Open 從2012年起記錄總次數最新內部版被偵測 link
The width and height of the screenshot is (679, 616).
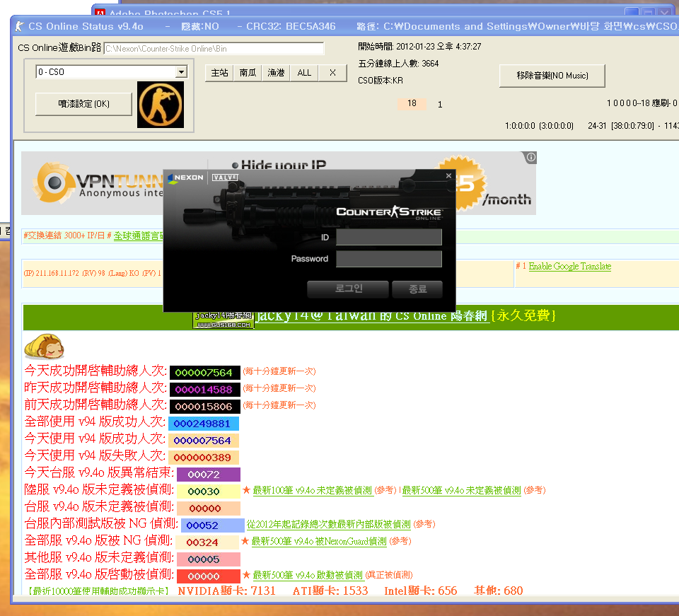pos(329,524)
